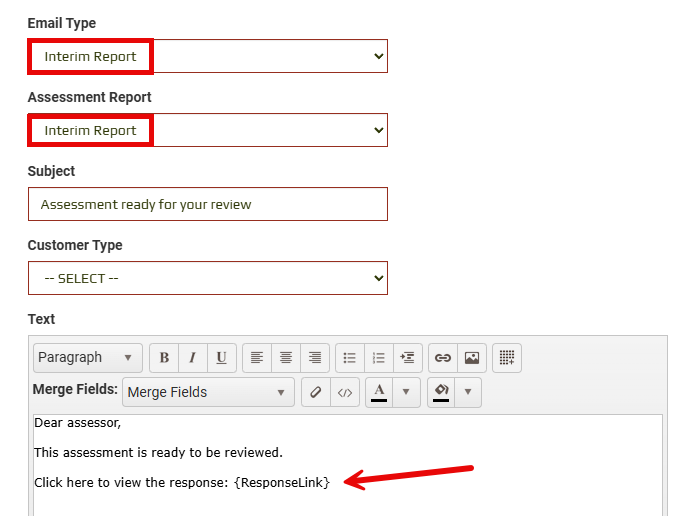This screenshot has width=691, height=516.
Task: Open the Assessment Report dropdown
Action: tap(207, 130)
